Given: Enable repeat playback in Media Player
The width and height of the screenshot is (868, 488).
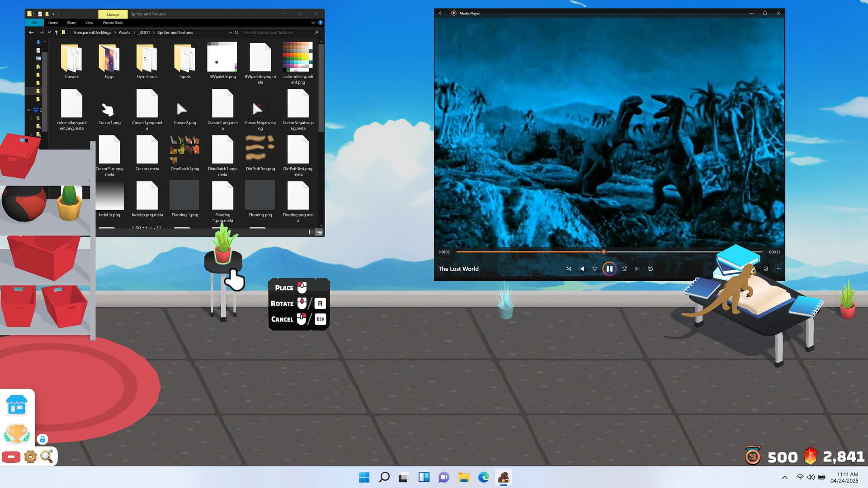Looking at the screenshot, I should [x=650, y=268].
